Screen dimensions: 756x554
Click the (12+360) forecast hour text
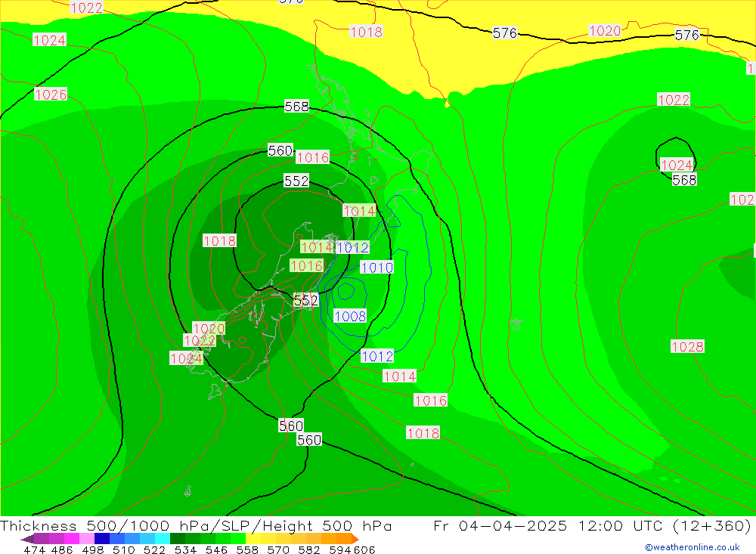(711, 525)
